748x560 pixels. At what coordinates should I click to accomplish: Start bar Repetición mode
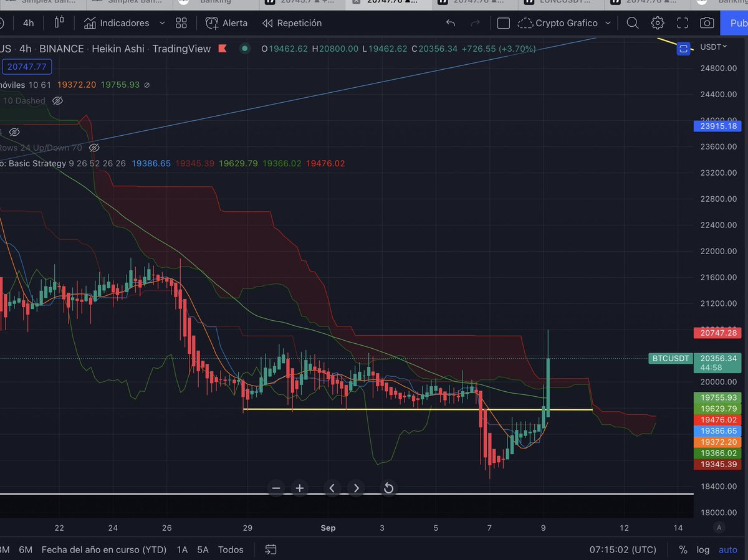click(x=292, y=23)
